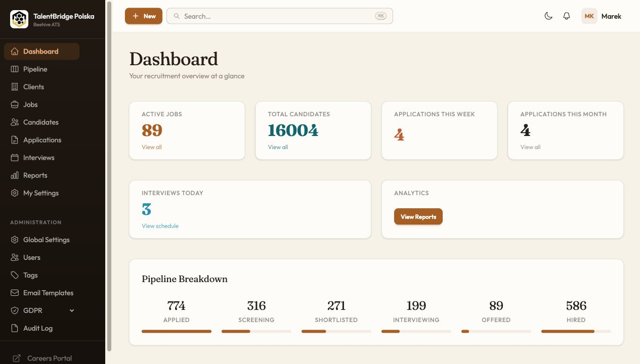Follow View all under Total Candidates
Viewport: 640px width, 364px height.
(x=278, y=147)
